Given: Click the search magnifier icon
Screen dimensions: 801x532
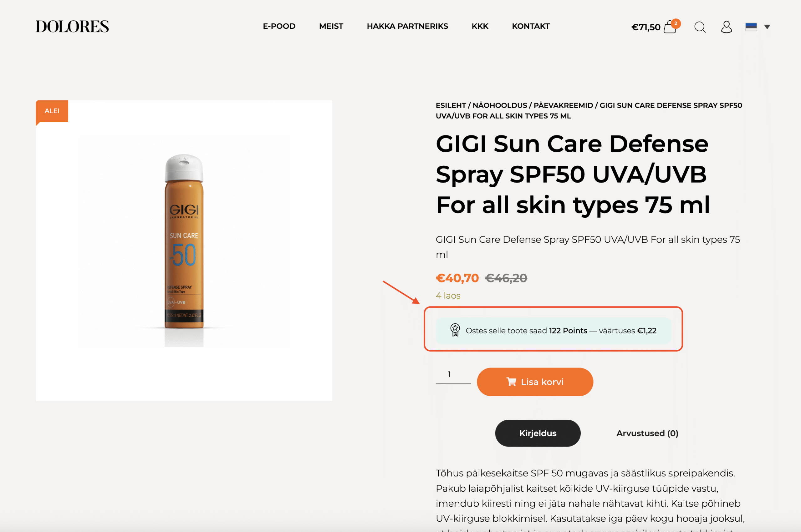Looking at the screenshot, I should pos(700,27).
